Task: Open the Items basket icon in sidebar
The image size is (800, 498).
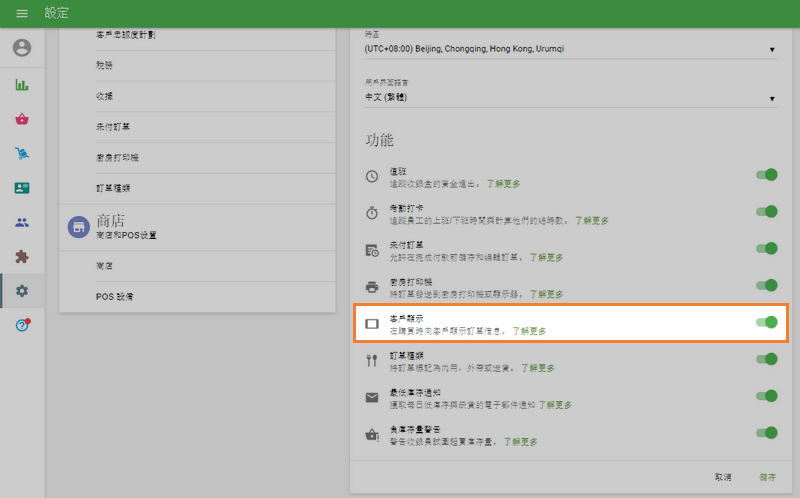Action: [x=22, y=119]
